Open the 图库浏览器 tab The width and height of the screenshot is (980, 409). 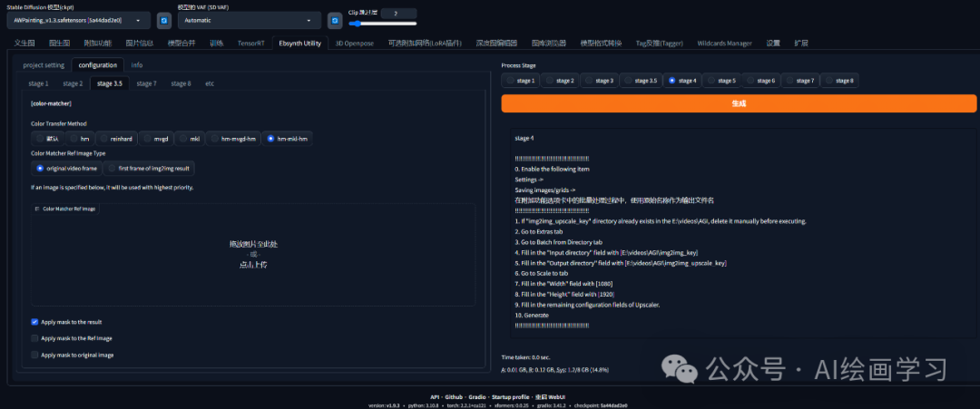click(549, 44)
